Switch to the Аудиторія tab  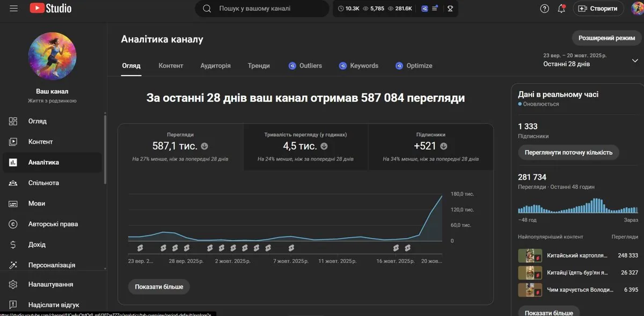(215, 65)
